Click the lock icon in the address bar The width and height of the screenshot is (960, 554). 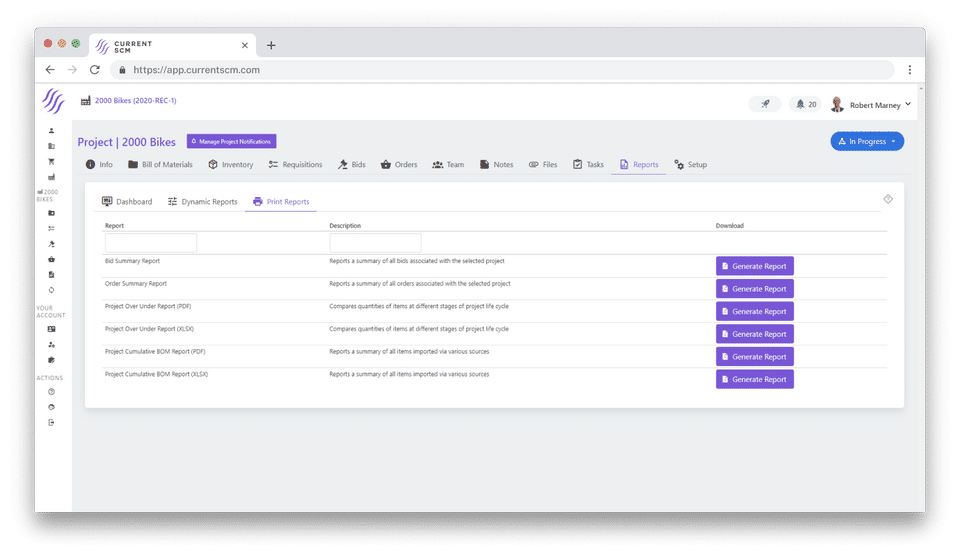pos(122,70)
